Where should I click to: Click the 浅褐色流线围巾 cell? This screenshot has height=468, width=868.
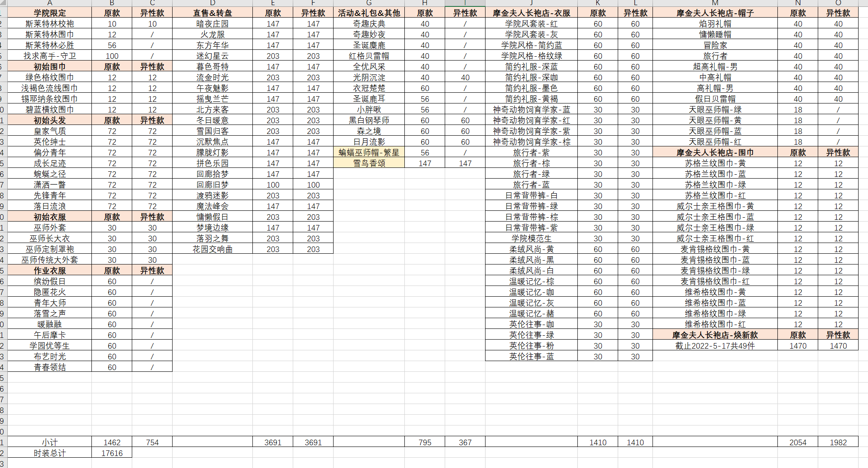click(50, 88)
